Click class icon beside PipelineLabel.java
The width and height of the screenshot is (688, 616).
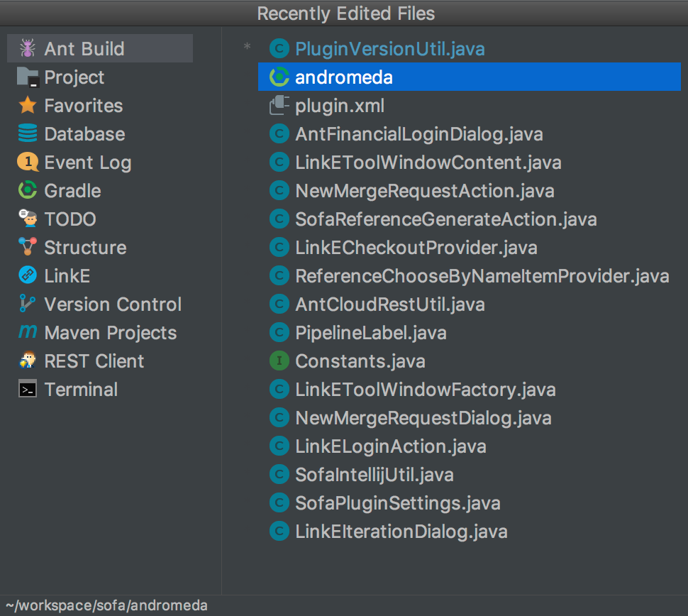pyautogui.click(x=279, y=332)
